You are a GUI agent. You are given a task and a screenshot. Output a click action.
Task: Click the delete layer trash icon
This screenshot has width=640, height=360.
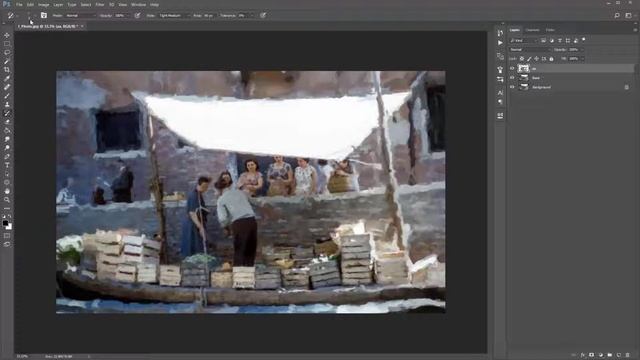[628, 355]
